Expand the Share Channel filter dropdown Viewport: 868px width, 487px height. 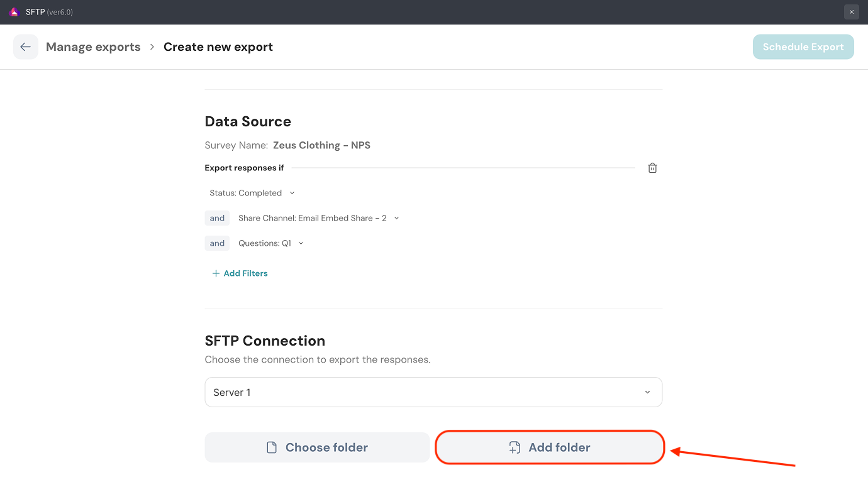click(x=318, y=218)
